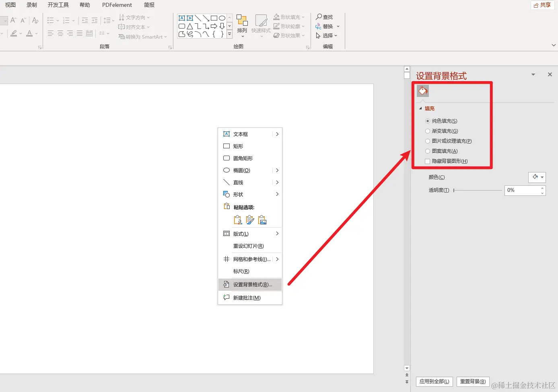Click Apply to All (应用到全部) button

click(434, 382)
